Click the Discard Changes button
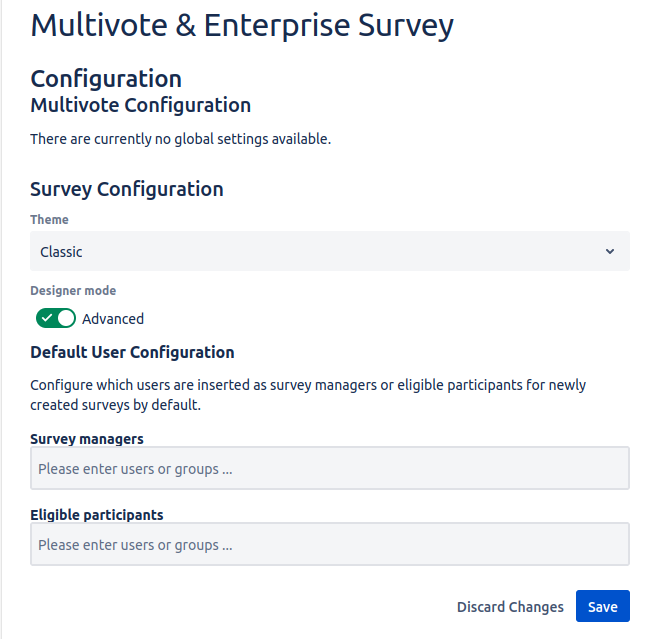This screenshot has width=659, height=639. 510,607
